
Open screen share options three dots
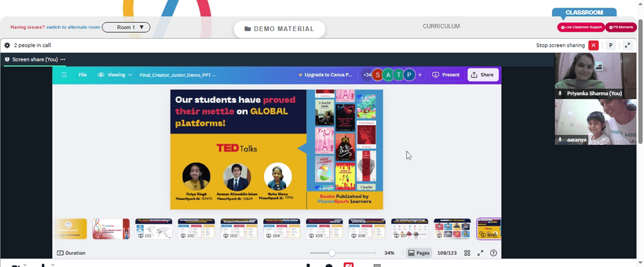(63, 59)
